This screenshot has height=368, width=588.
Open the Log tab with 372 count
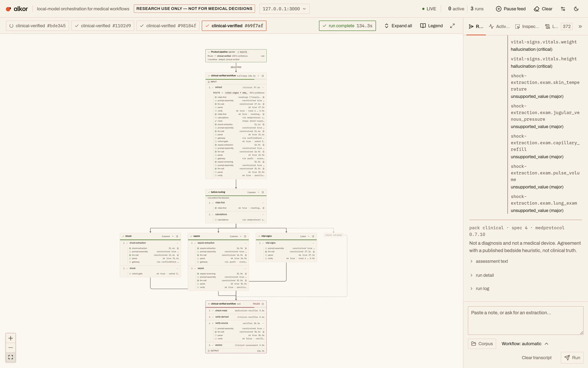pyautogui.click(x=559, y=27)
